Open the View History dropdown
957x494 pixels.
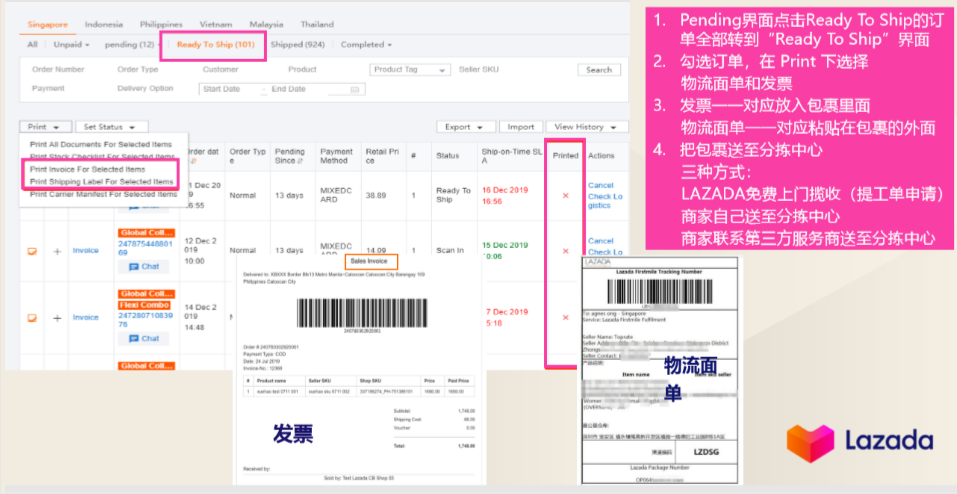[x=587, y=127]
